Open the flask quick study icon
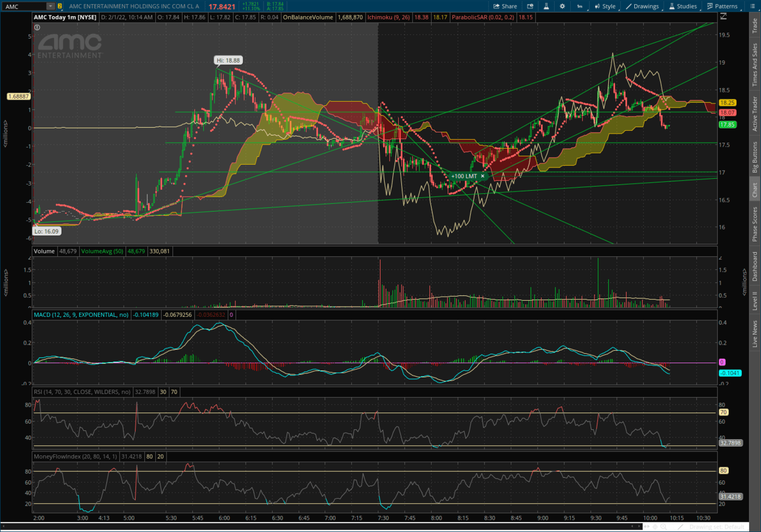The width and height of the screenshot is (761, 532). [546, 6]
